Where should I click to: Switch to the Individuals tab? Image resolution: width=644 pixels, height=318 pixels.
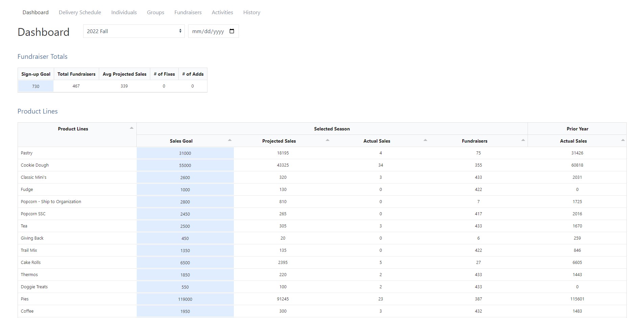click(x=124, y=12)
